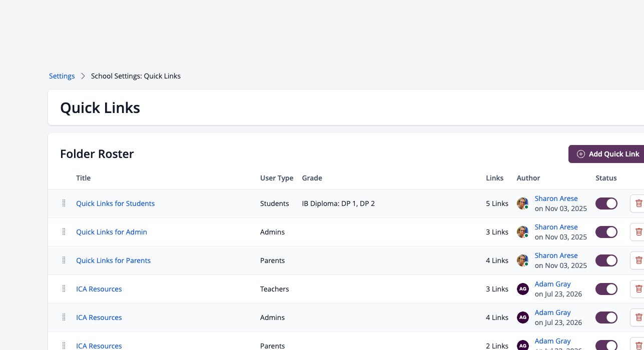
Task: Delete the ICA Resources folder for Teachers
Action: coord(638,289)
